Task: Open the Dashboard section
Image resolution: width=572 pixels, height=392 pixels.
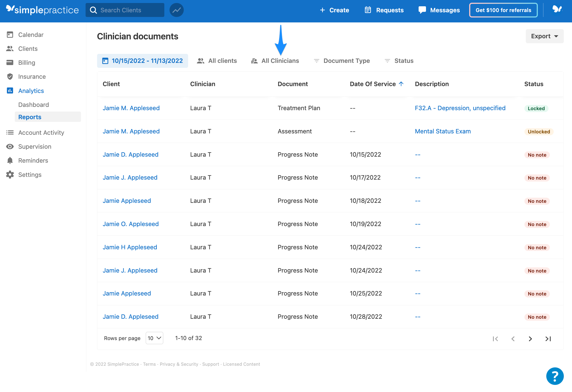Action: pos(34,104)
